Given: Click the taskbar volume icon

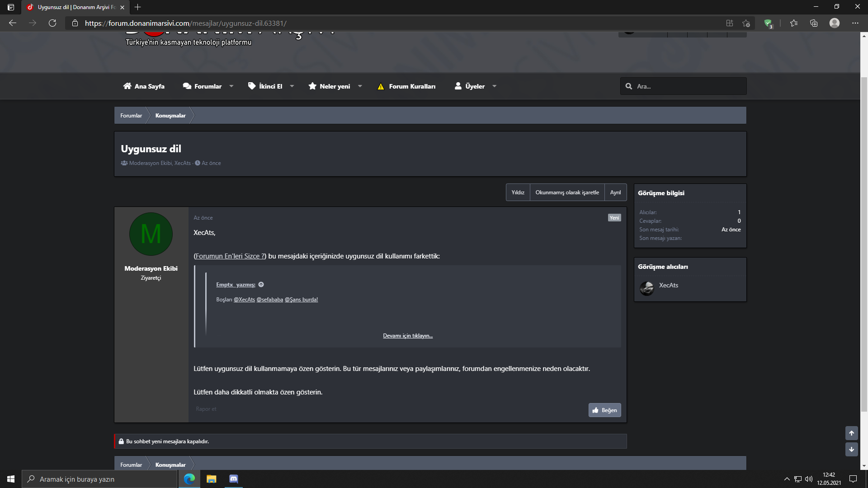Looking at the screenshot, I should pyautogui.click(x=809, y=479).
